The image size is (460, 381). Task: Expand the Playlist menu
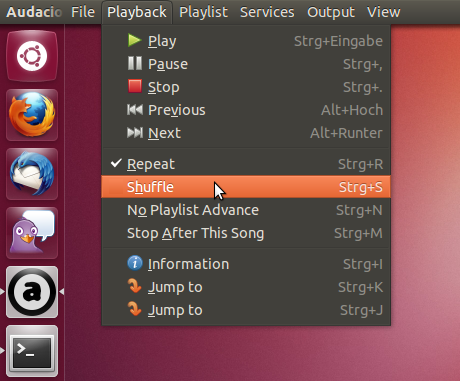click(203, 12)
